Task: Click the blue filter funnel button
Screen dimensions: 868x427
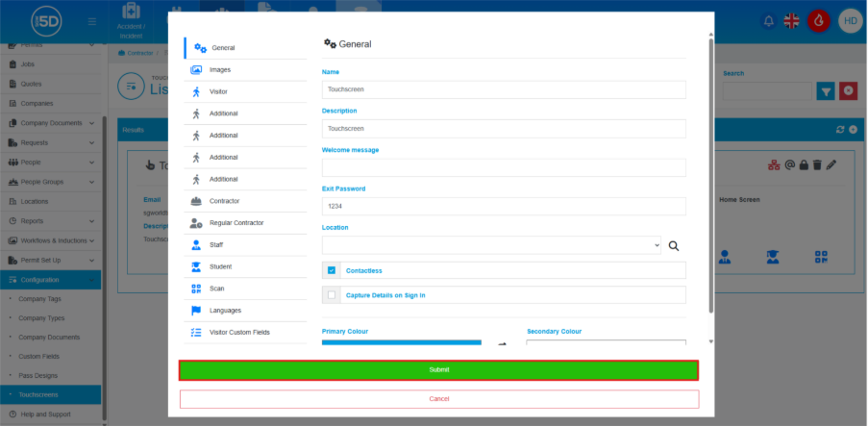Action: pyautogui.click(x=826, y=91)
